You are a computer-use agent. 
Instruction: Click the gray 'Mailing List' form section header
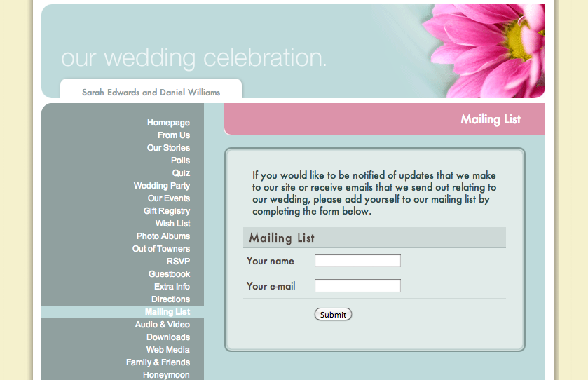click(x=374, y=238)
